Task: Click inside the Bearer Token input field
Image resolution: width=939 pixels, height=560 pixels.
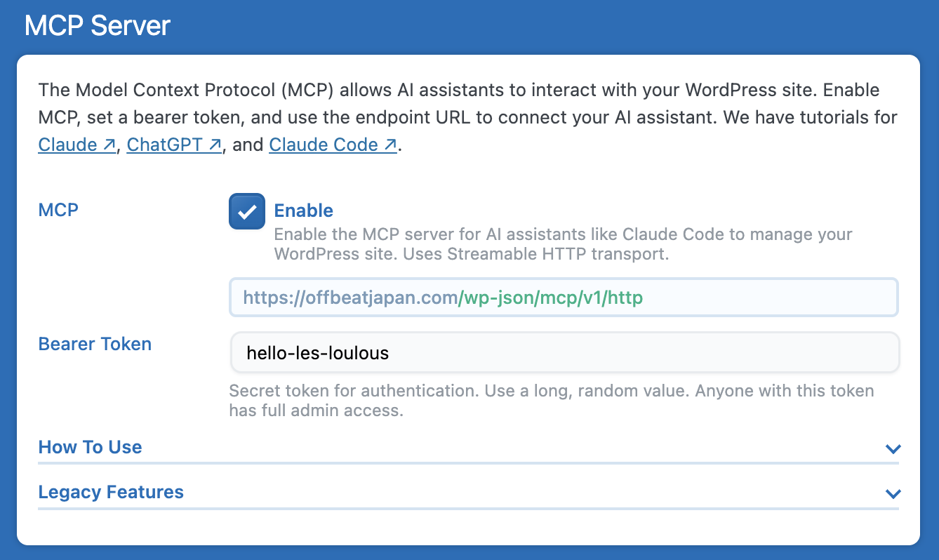Action: [564, 352]
